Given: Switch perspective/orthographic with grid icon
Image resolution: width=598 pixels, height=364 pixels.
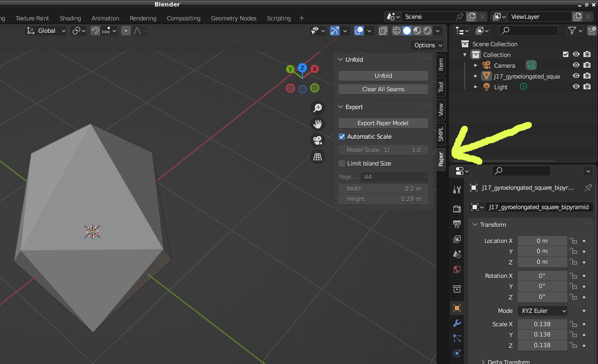Looking at the screenshot, I should [x=318, y=156].
